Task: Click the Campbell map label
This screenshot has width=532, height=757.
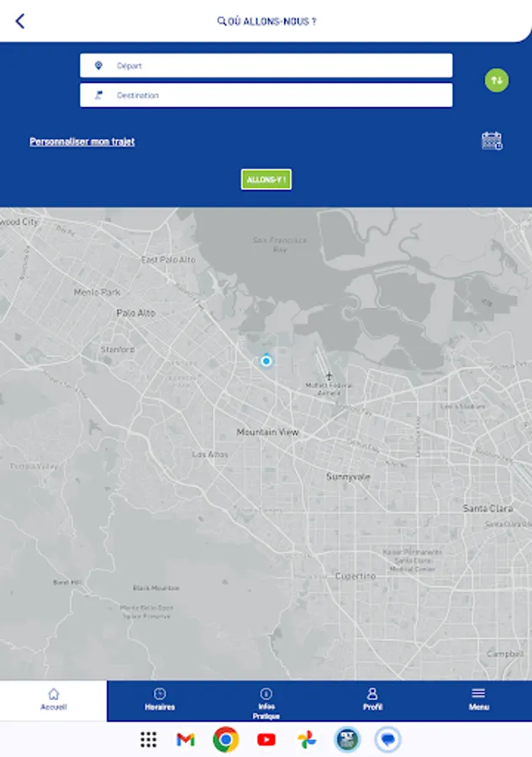Action: (x=505, y=654)
